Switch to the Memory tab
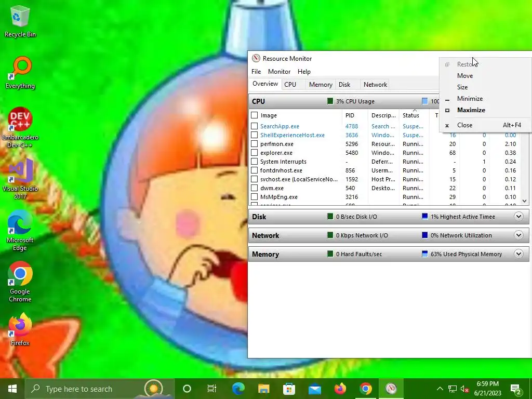The image size is (532, 399). [321, 85]
